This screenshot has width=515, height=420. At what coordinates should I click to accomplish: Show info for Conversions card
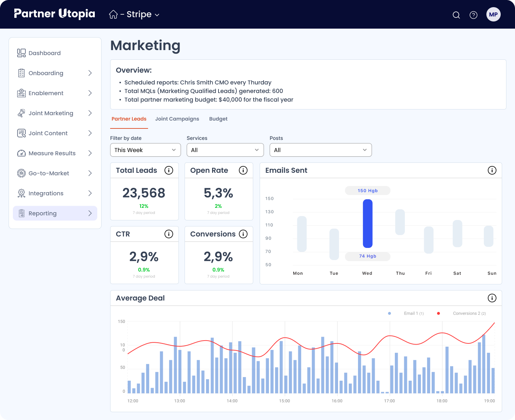(243, 234)
